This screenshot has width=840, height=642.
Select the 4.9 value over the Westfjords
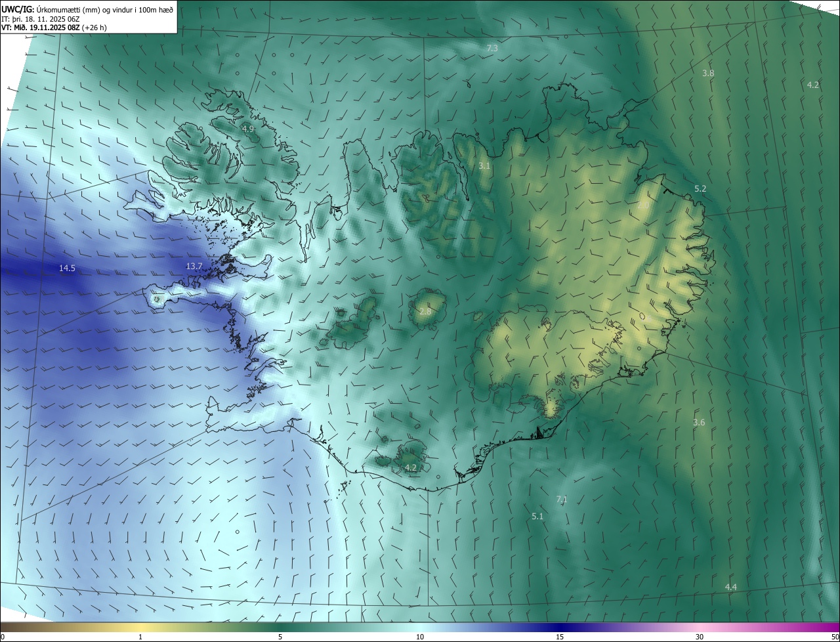point(247,129)
